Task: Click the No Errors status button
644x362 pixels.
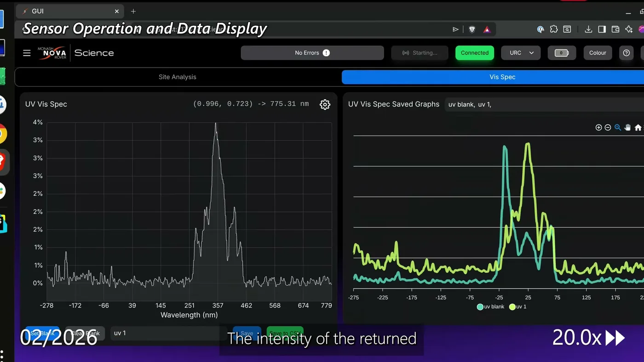Action: [x=312, y=53]
